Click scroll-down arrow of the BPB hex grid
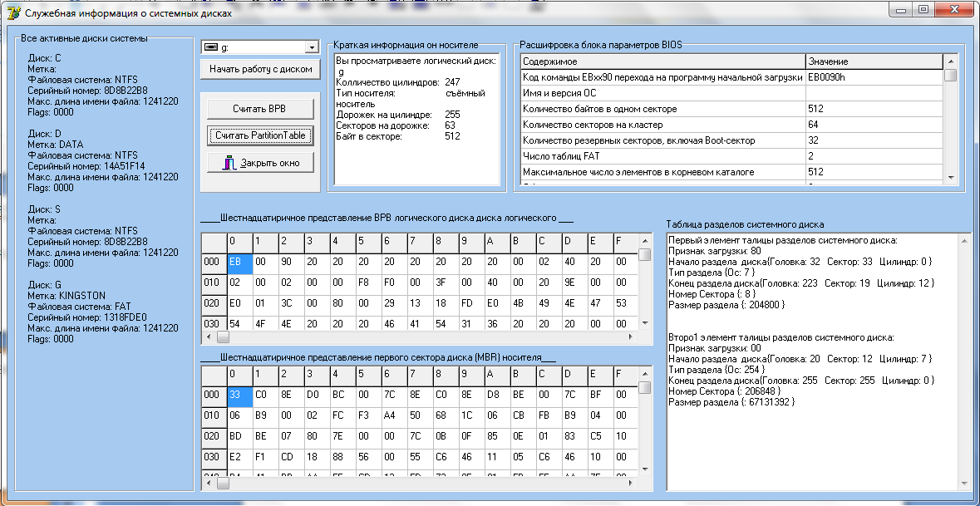Image resolution: width=980 pixels, height=506 pixels. [x=645, y=323]
